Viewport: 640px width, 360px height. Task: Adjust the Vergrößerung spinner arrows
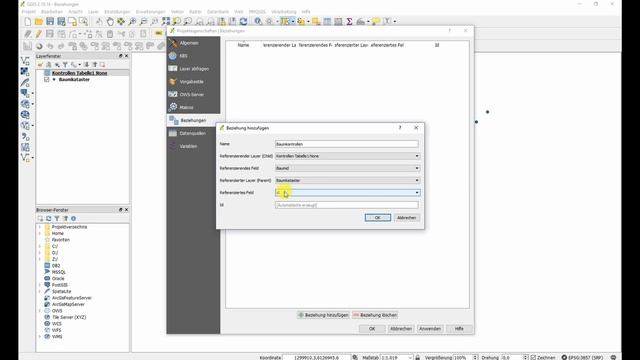[476, 358]
